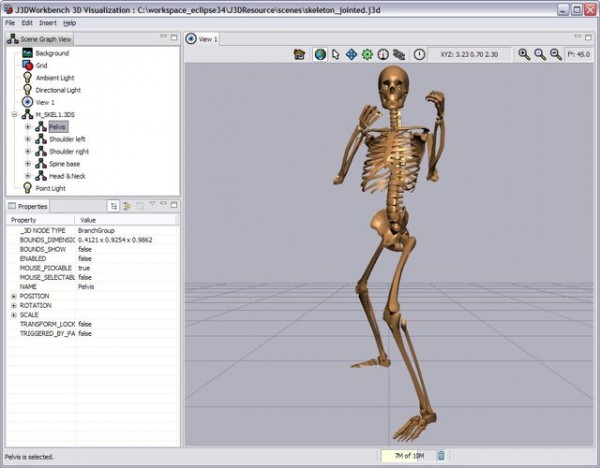The height and width of the screenshot is (468, 600).
Task: Click the home view icon in viewport toolbar
Action: point(299,54)
